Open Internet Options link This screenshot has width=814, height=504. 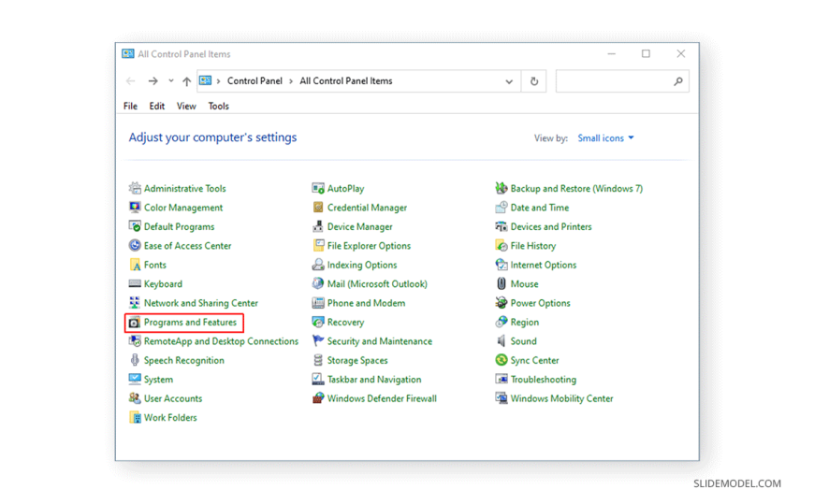pyautogui.click(x=544, y=265)
